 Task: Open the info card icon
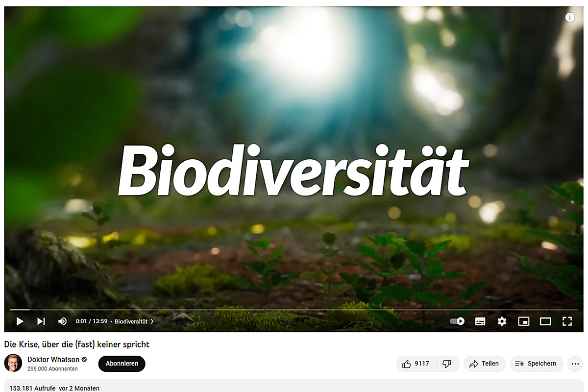(x=570, y=17)
